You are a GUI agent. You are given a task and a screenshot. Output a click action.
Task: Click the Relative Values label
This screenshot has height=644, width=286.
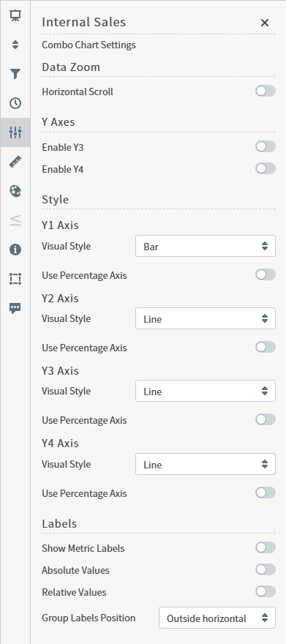(x=74, y=592)
